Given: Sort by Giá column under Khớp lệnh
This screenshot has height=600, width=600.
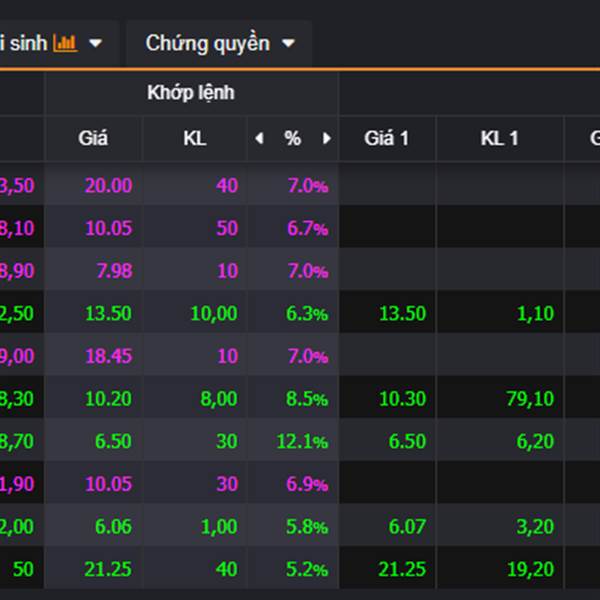Looking at the screenshot, I should 93,139.
